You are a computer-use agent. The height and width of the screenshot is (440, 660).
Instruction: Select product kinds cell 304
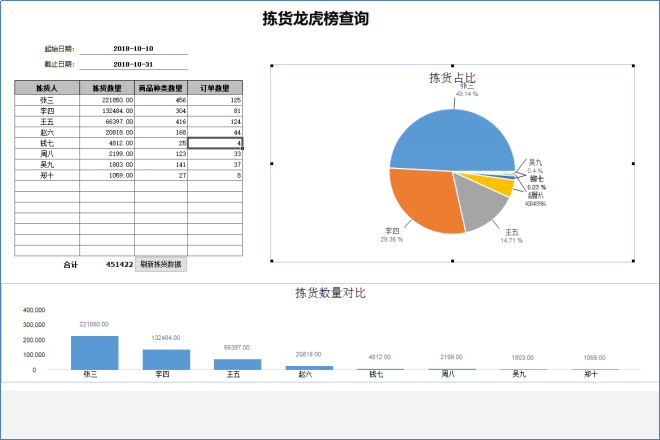pos(161,111)
